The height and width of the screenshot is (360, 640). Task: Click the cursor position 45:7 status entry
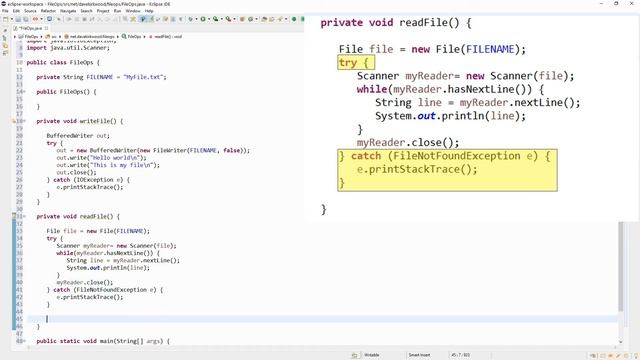(x=460, y=355)
